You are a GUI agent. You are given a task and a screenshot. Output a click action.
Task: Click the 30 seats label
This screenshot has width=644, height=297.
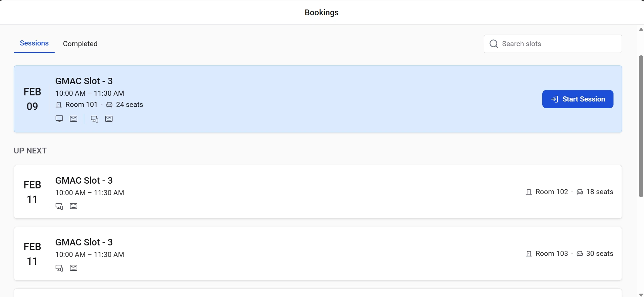coord(600,254)
